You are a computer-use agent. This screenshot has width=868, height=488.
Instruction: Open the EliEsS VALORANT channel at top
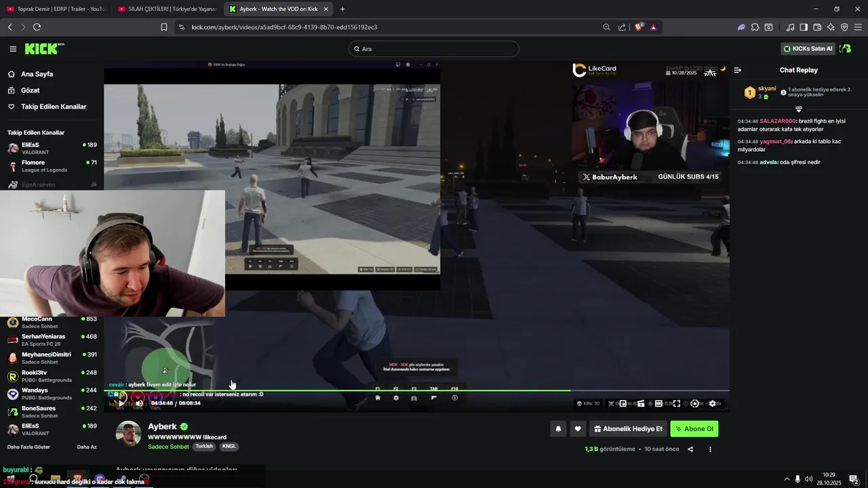(52, 148)
